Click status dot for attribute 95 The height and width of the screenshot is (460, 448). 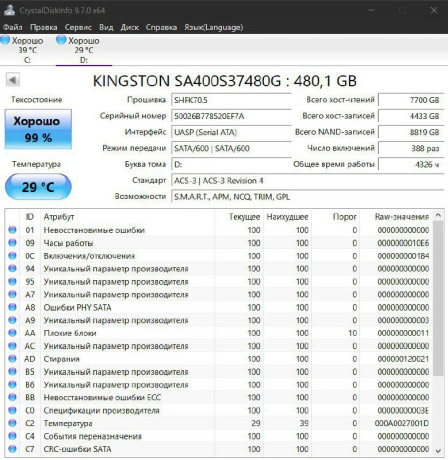click(x=12, y=281)
